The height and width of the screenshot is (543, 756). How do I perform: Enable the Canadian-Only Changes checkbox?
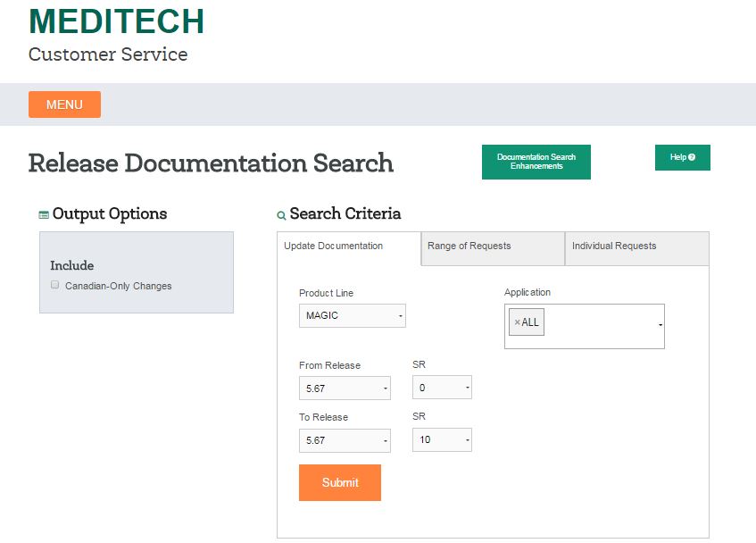tap(55, 285)
